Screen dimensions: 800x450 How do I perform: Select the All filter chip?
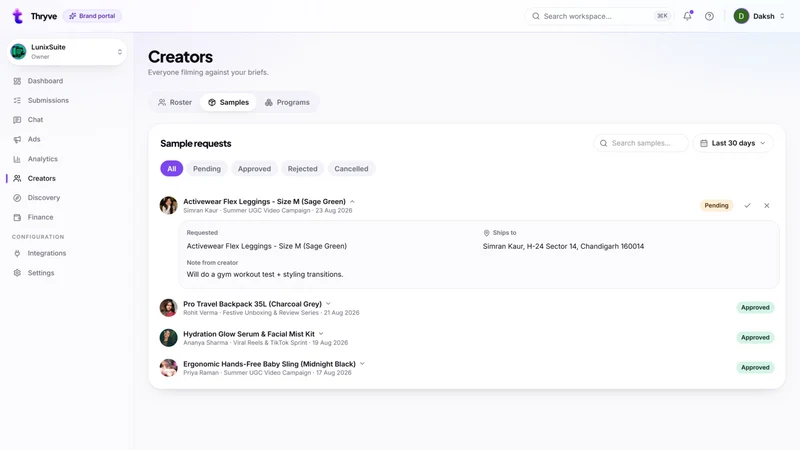click(x=171, y=169)
